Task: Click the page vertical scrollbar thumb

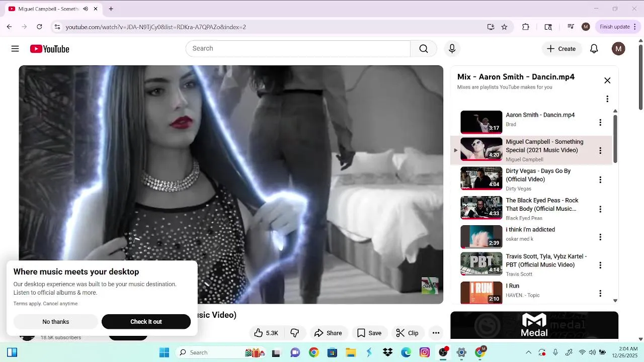Action: pyautogui.click(x=640, y=78)
